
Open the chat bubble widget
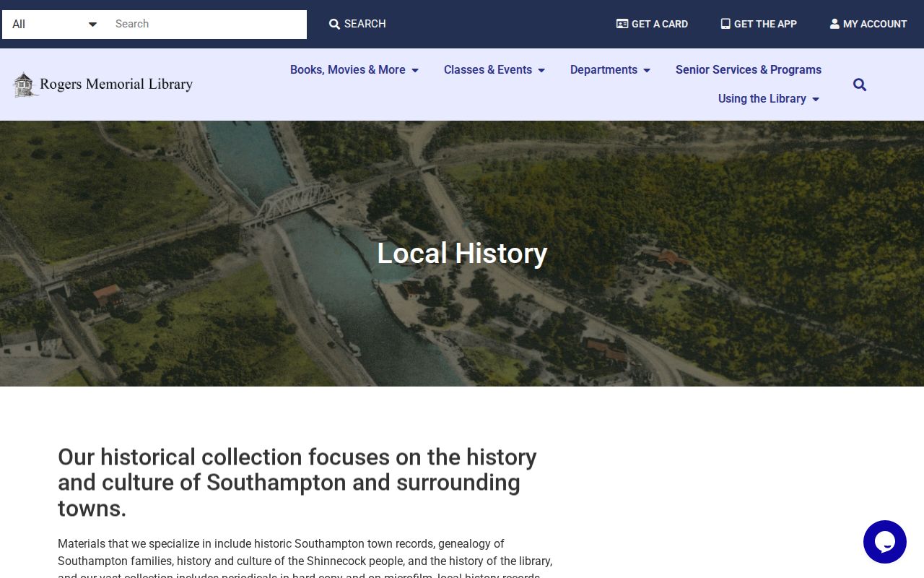(885, 542)
